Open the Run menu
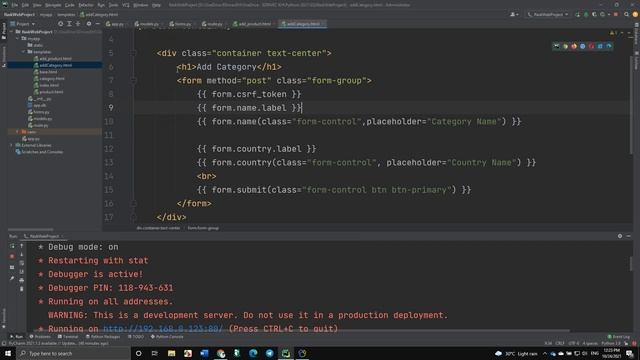The height and width of the screenshot is (360, 640). tap(101, 5)
